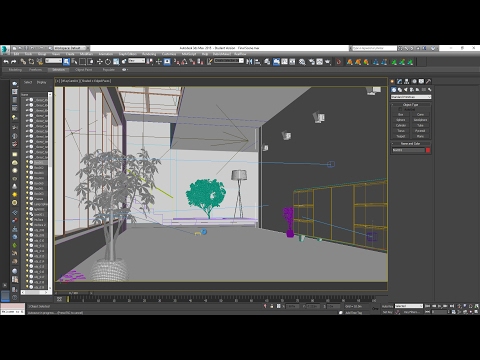
Task: Select Shapes category in Create panel
Action: 400,90
